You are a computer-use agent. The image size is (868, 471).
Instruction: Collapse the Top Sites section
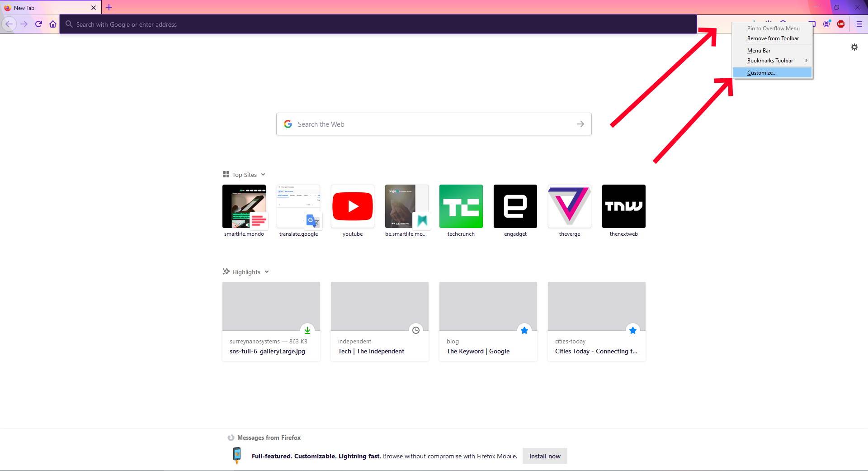(x=263, y=174)
